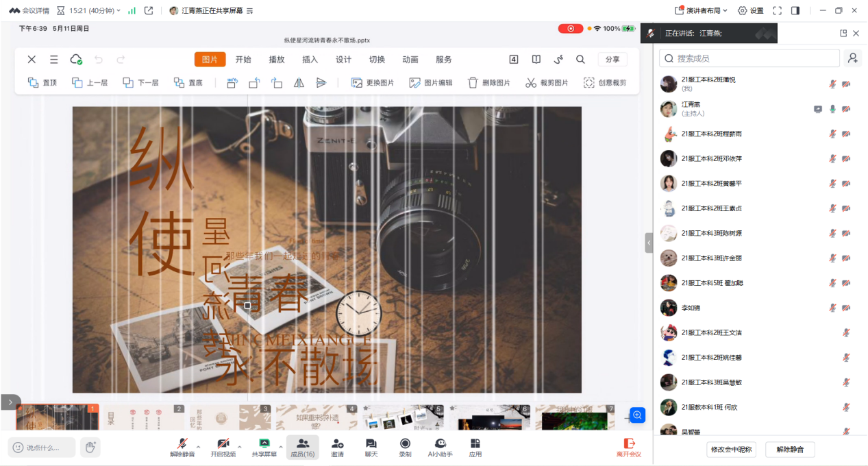
Task: Expand the 演讲者布局 layout dropdown
Action: (x=702, y=10)
